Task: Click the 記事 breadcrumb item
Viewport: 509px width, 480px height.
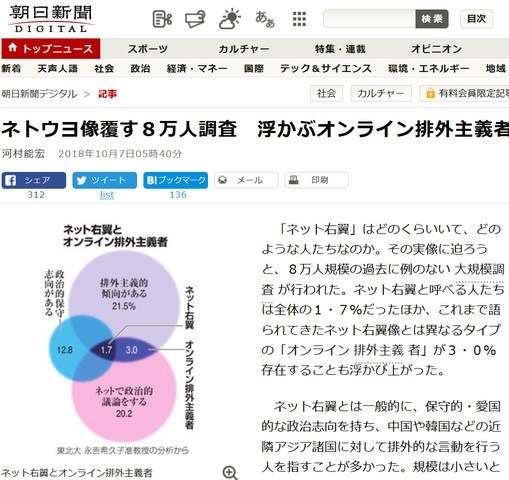Action: click(107, 94)
